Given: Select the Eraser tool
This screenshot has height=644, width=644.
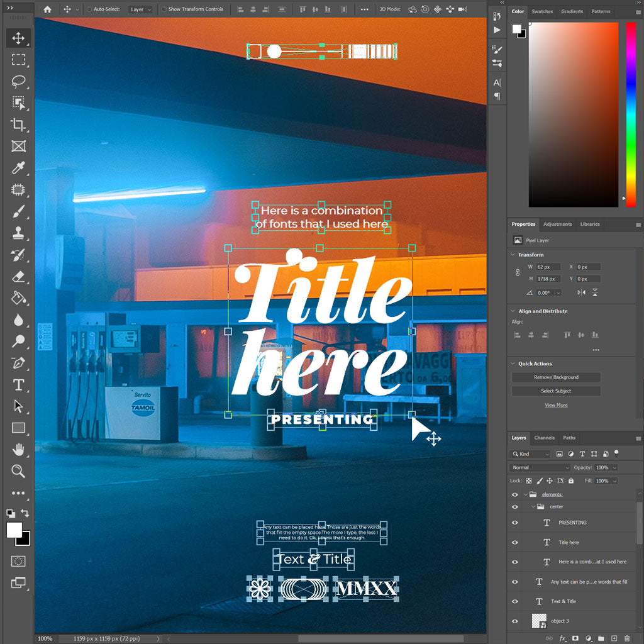Looking at the screenshot, I should click(x=18, y=276).
